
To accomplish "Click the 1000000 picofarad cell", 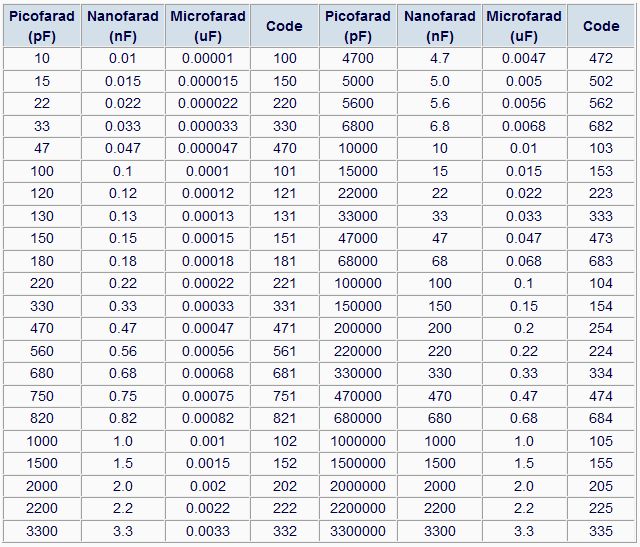I will tap(358, 441).
